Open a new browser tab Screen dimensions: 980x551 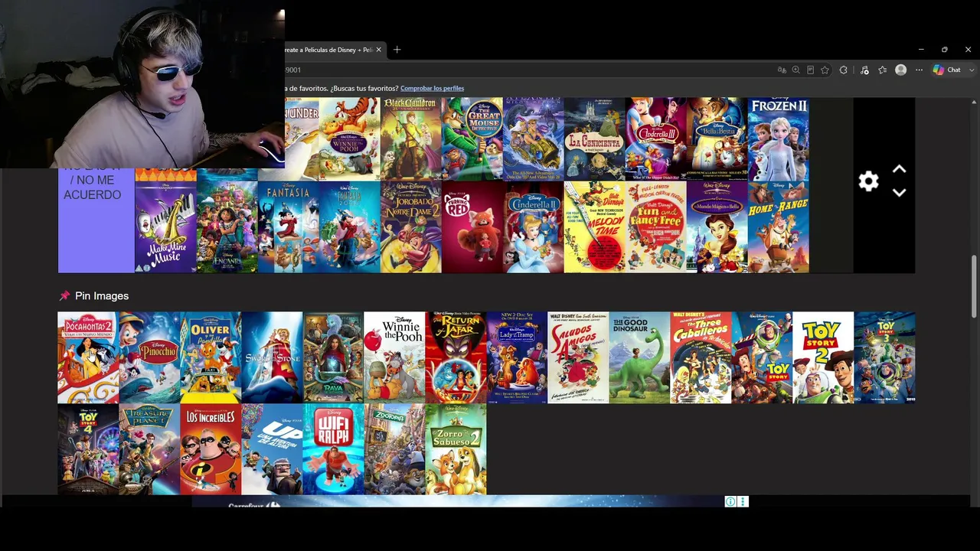[x=397, y=50]
